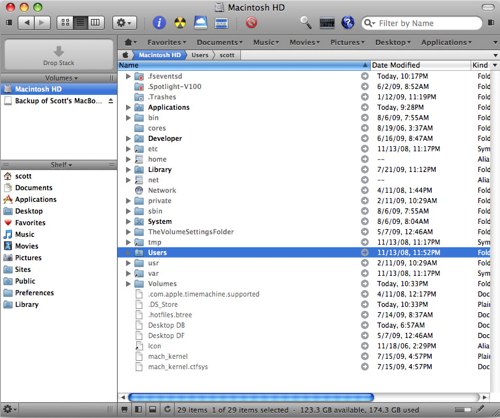The width and height of the screenshot is (500, 418).
Task: Open the Get Info toolbar icon
Action: coord(159,23)
